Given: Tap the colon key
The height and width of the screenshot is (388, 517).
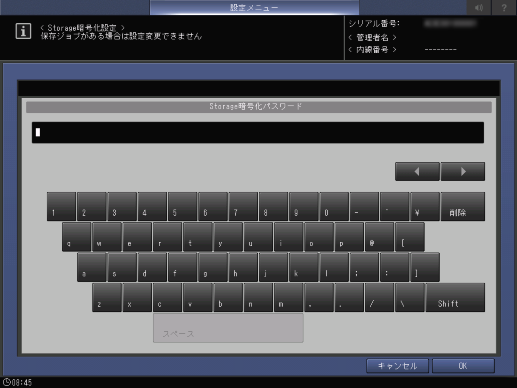Looking at the screenshot, I should click(395, 267).
